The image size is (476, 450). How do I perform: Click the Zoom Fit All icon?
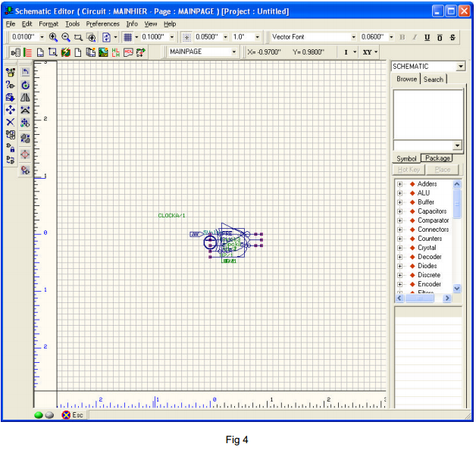point(91,37)
